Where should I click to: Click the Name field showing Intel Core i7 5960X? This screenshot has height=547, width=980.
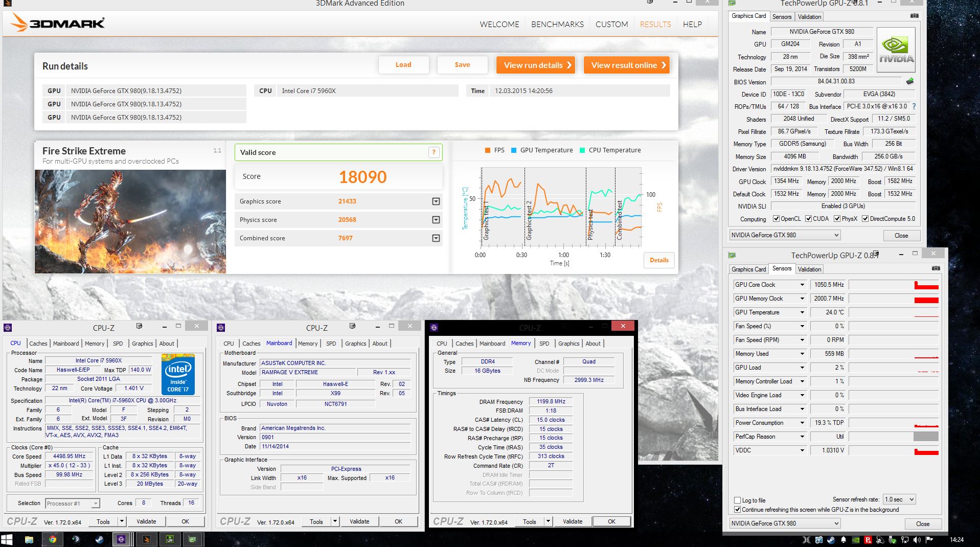[98, 360]
